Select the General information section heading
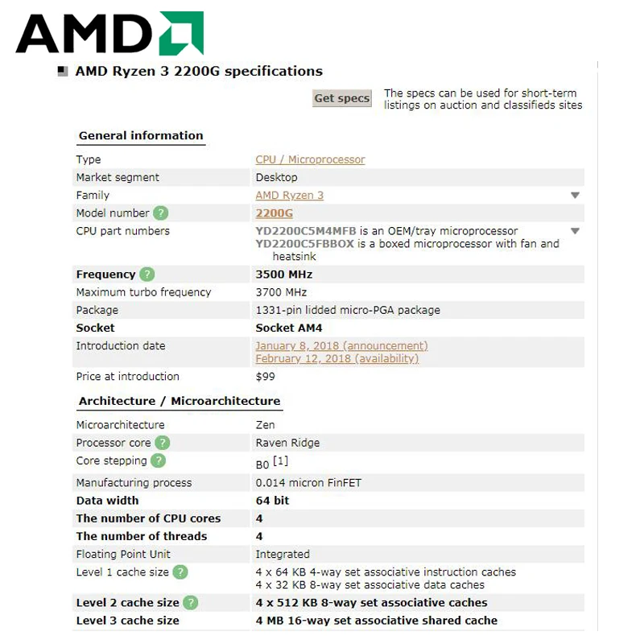Screen dimensions: 644x644 pos(141,136)
